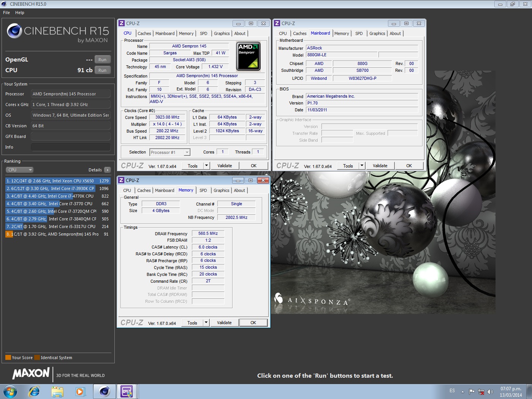532x399 pixels.
Task: Click the Your Score orange legend swatch
Action: pos(8,358)
